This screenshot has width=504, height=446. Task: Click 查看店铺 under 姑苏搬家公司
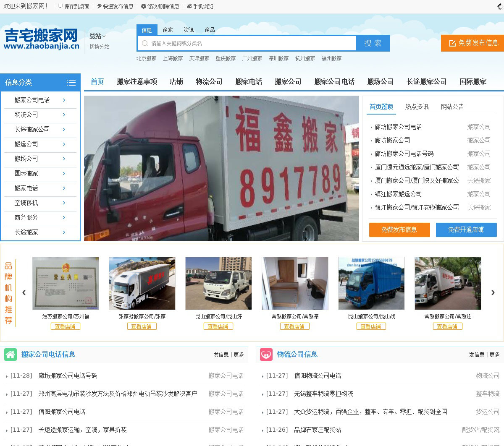65,326
